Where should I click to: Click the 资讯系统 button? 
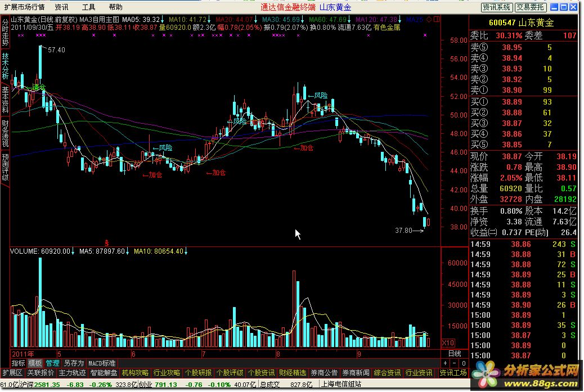pyautogui.click(x=496, y=7)
